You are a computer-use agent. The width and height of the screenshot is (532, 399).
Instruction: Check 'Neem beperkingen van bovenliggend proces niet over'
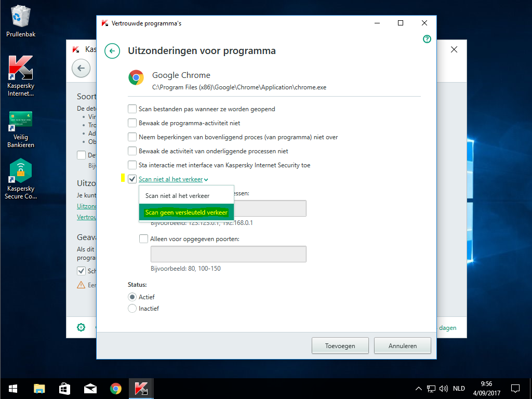pyautogui.click(x=132, y=137)
